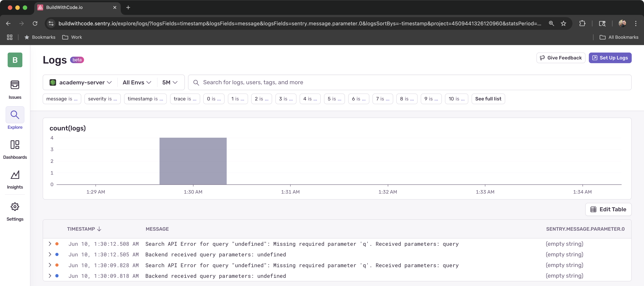Expand the log row at 1:30:12.505 AM
Screen dimensions: 644x286
50,255
